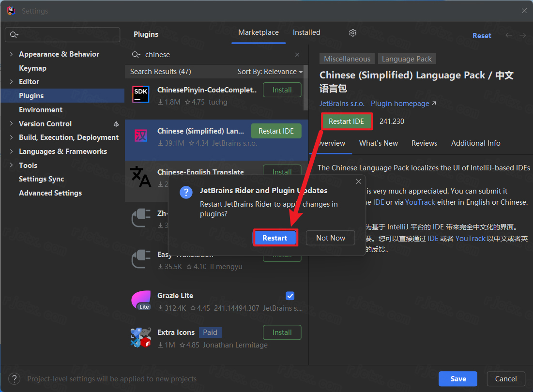
Task: Click the Paid label on Extra Icons
Action: (210, 332)
